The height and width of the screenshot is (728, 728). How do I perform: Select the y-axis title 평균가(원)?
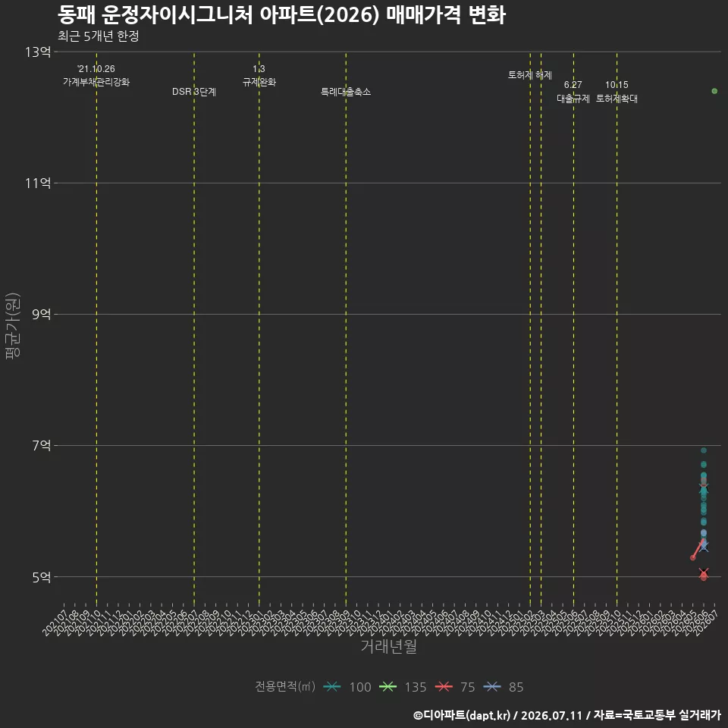[13, 325]
